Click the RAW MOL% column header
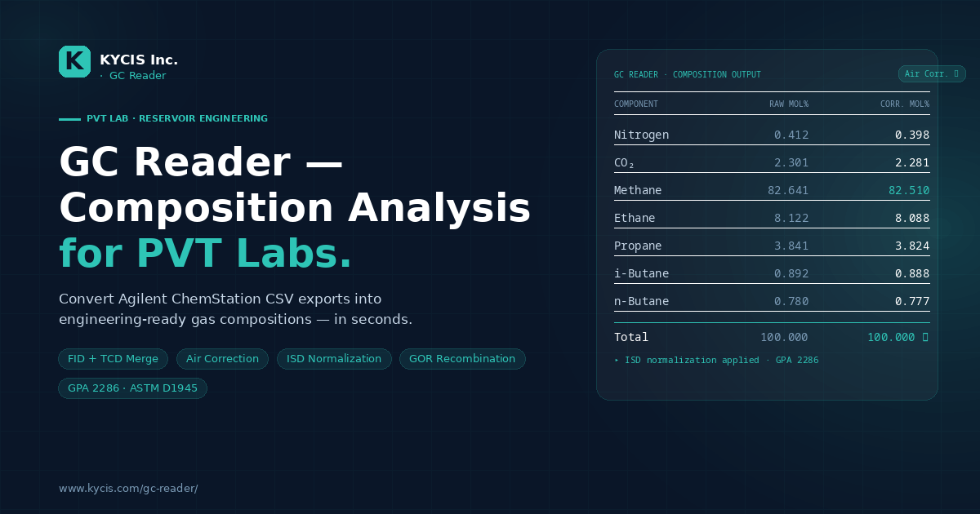 [789, 104]
